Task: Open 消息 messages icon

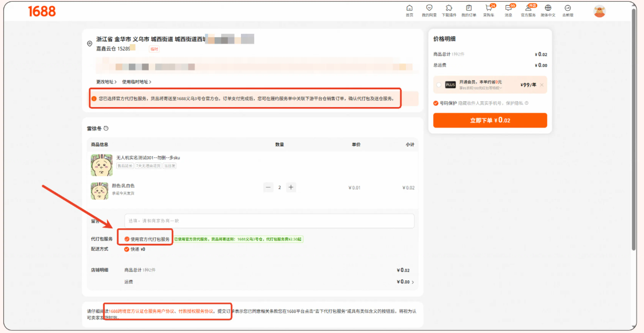Action: (509, 11)
